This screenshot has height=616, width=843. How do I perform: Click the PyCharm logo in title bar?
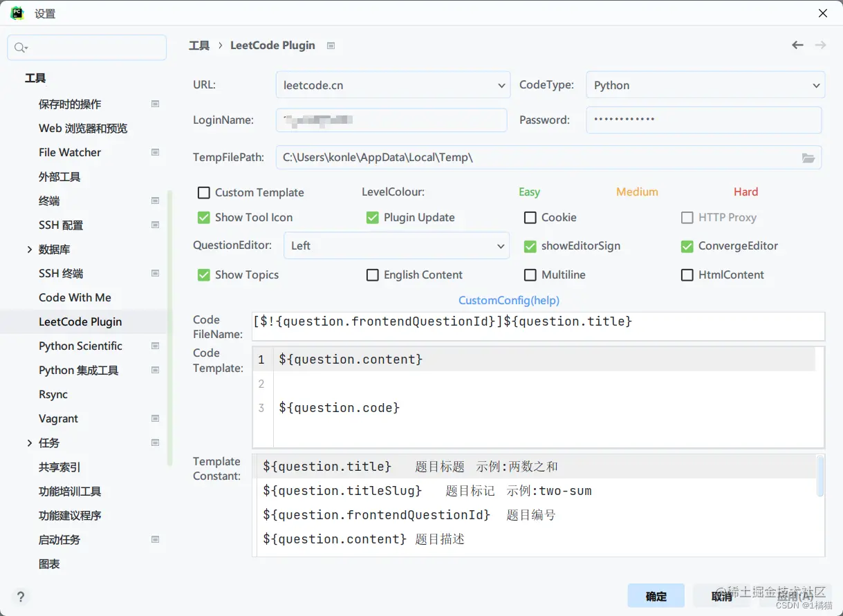(x=17, y=13)
